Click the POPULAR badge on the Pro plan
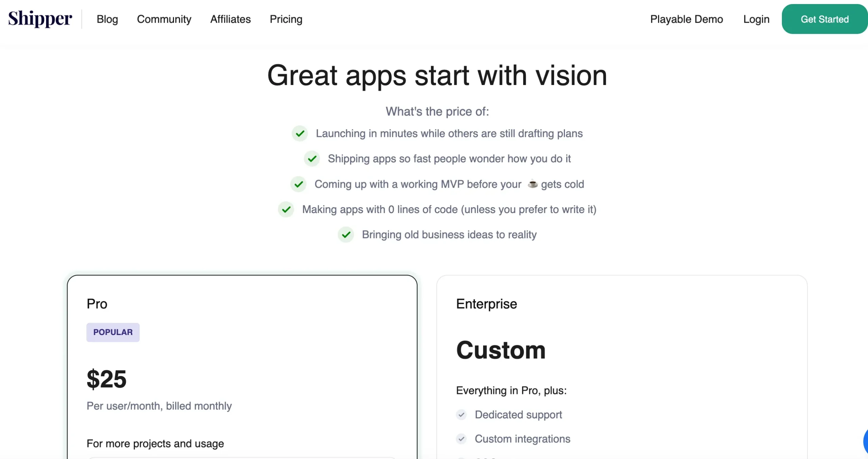Image resolution: width=868 pixels, height=459 pixels. click(x=113, y=332)
